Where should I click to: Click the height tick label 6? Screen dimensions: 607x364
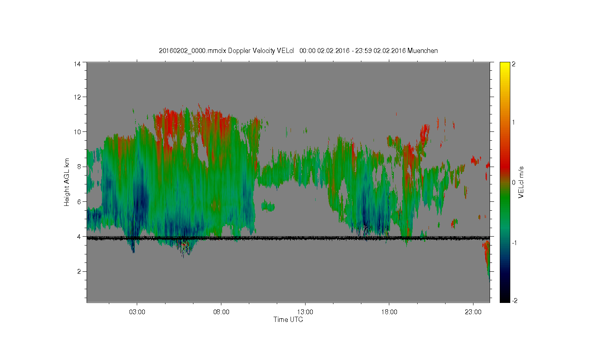(x=79, y=201)
